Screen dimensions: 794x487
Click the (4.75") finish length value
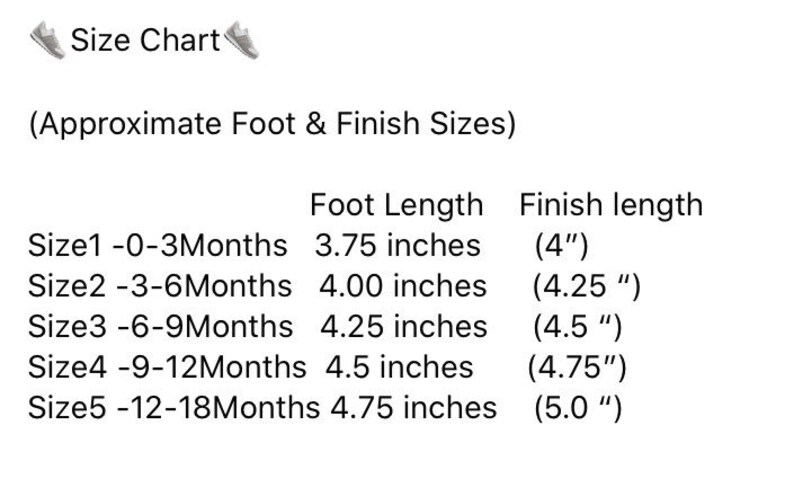pyautogui.click(x=577, y=368)
